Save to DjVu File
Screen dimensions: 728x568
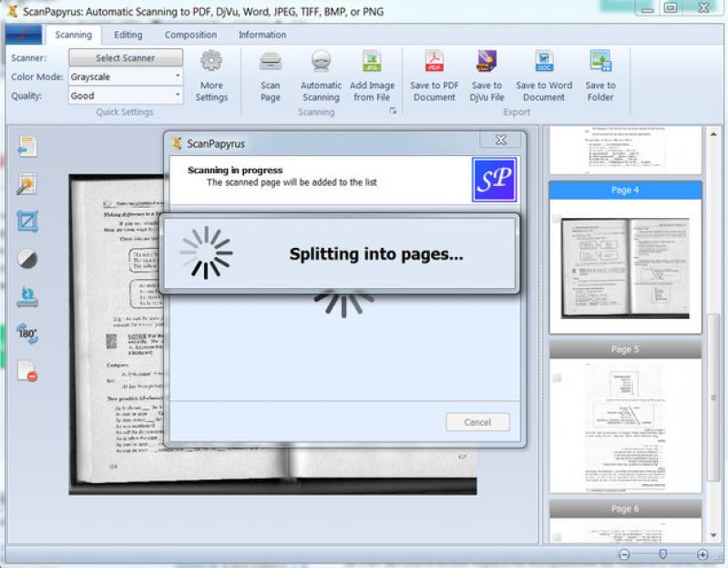tap(487, 61)
